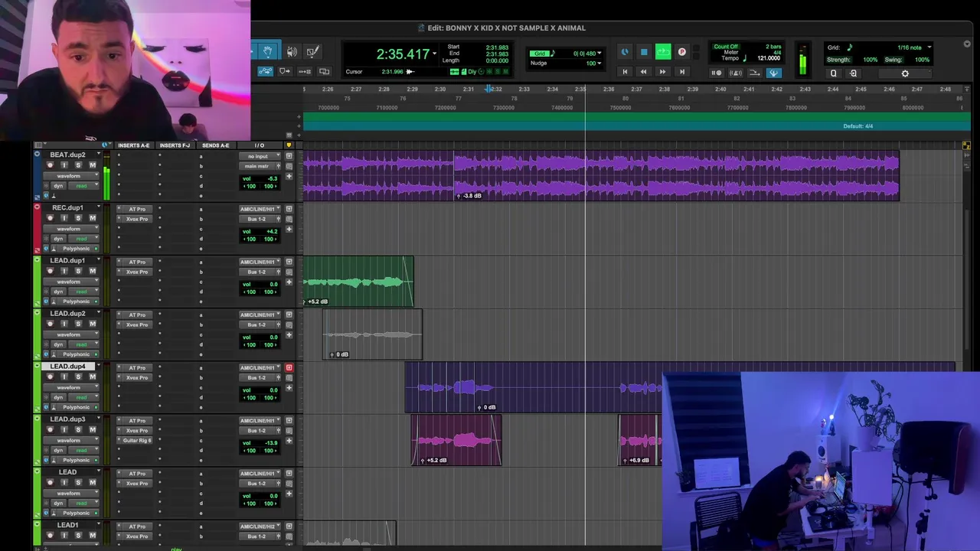Open the BEAT.dup2 waveform view selector
The height and width of the screenshot is (551, 980).
coord(71,176)
